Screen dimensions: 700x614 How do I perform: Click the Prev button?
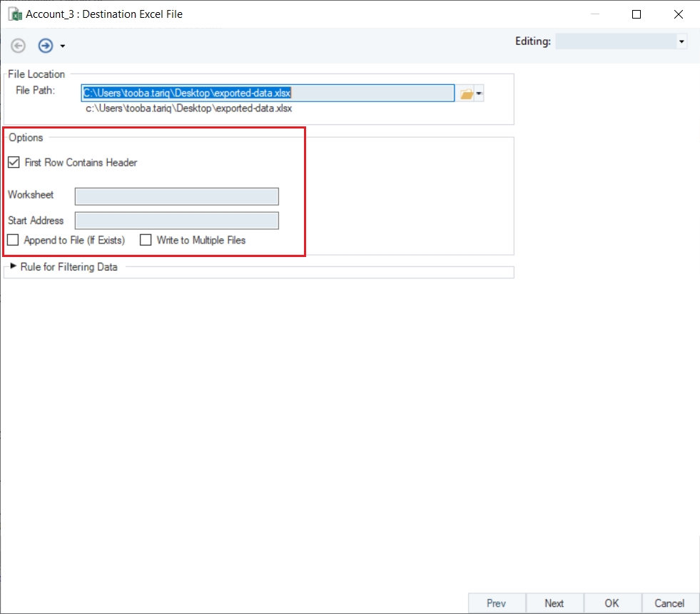click(497, 603)
